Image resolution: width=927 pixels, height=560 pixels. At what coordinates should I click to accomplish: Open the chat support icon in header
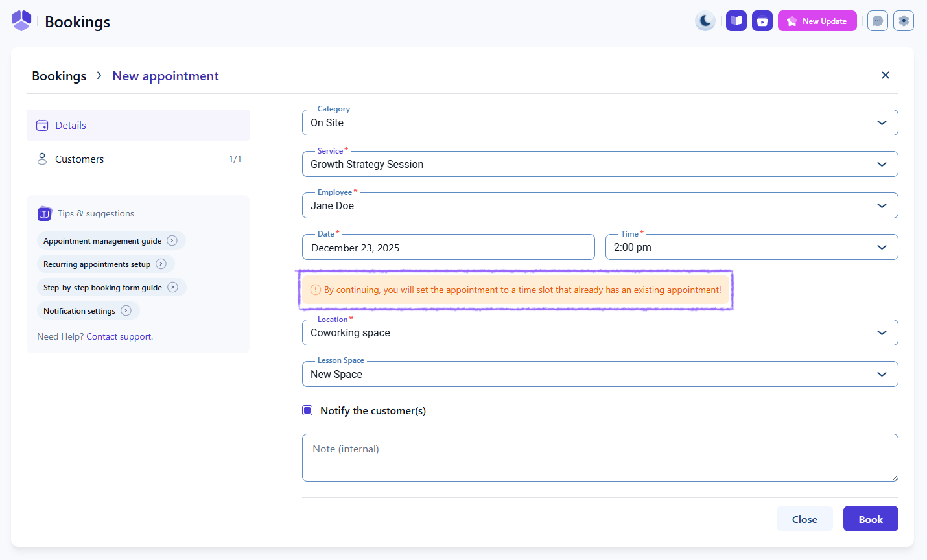(877, 21)
